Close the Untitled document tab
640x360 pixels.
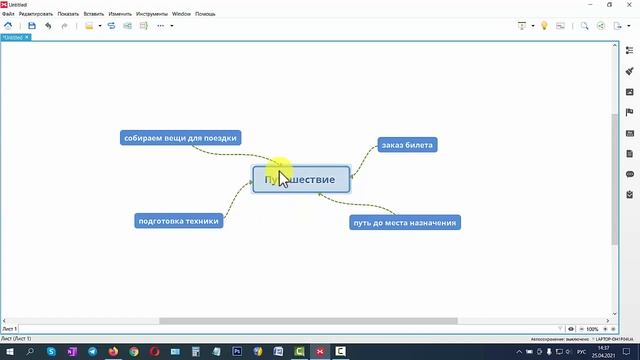tap(27, 37)
